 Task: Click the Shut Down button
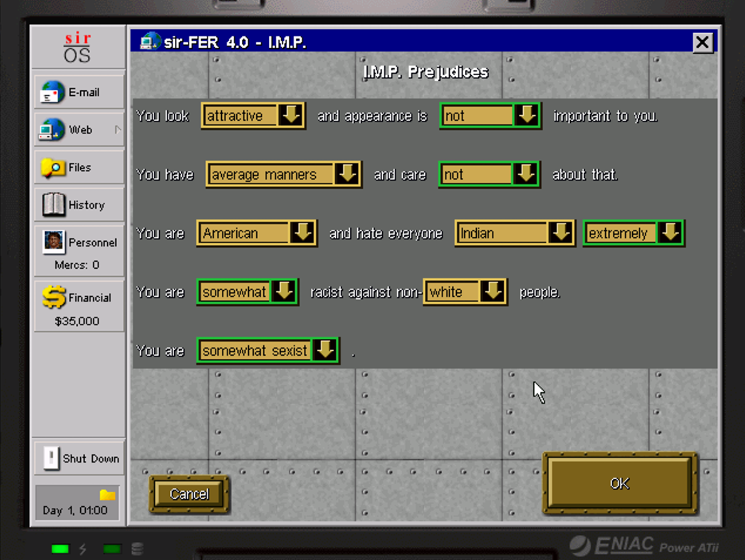click(x=80, y=459)
